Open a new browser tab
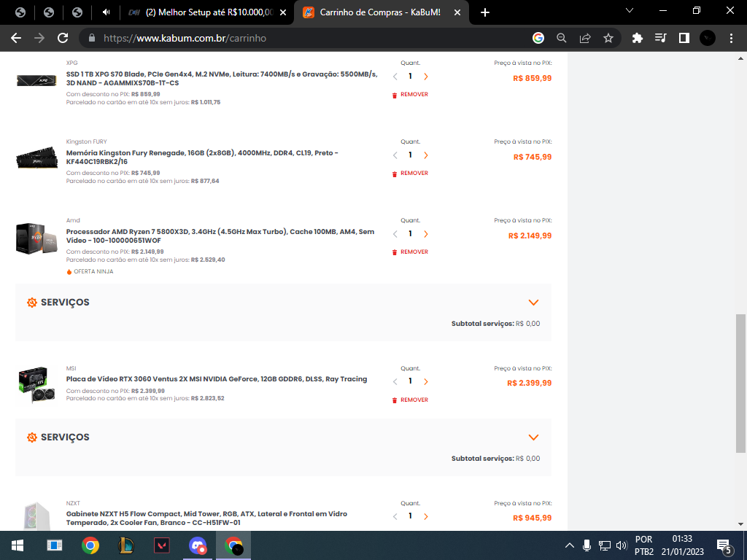747x560 pixels. 485,13
